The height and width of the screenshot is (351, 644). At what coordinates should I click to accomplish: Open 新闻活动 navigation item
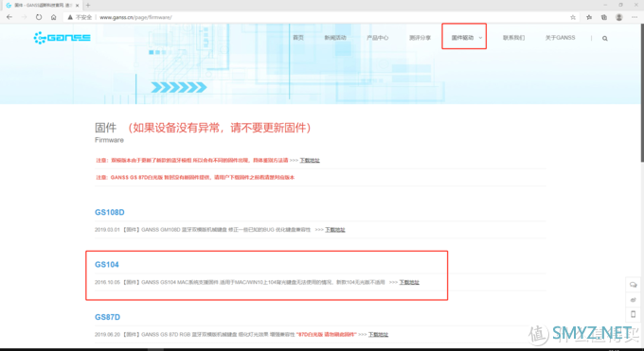[x=335, y=38]
